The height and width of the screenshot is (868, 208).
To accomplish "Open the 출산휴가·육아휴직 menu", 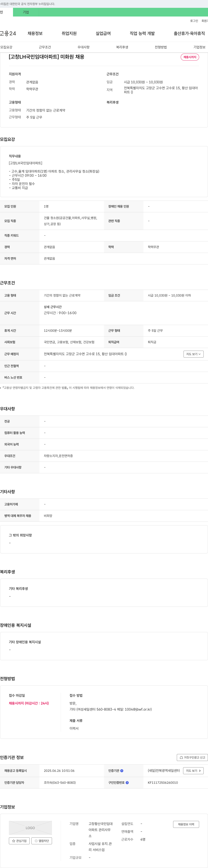I will click(189, 33).
